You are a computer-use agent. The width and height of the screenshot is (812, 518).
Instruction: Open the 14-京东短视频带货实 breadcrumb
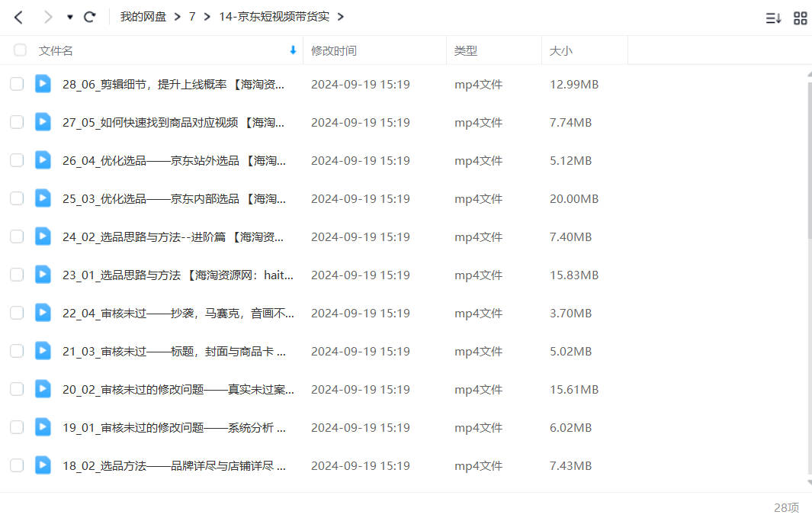274,17
